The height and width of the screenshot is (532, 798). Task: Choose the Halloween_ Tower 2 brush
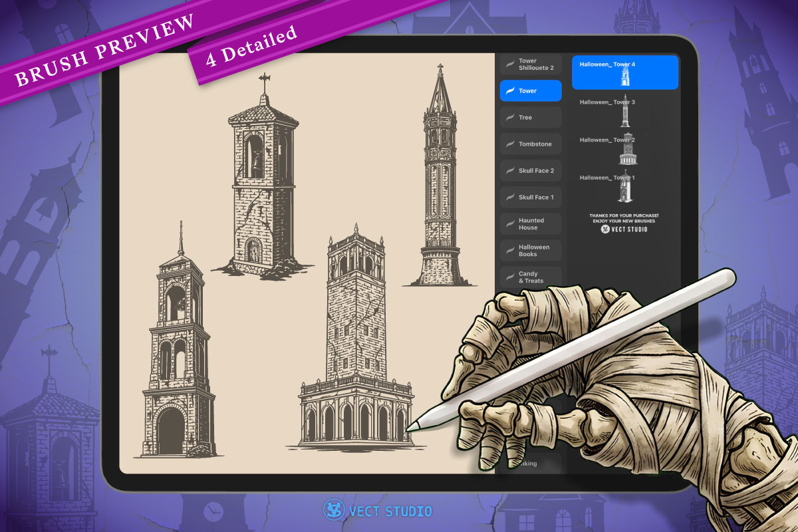tap(625, 149)
